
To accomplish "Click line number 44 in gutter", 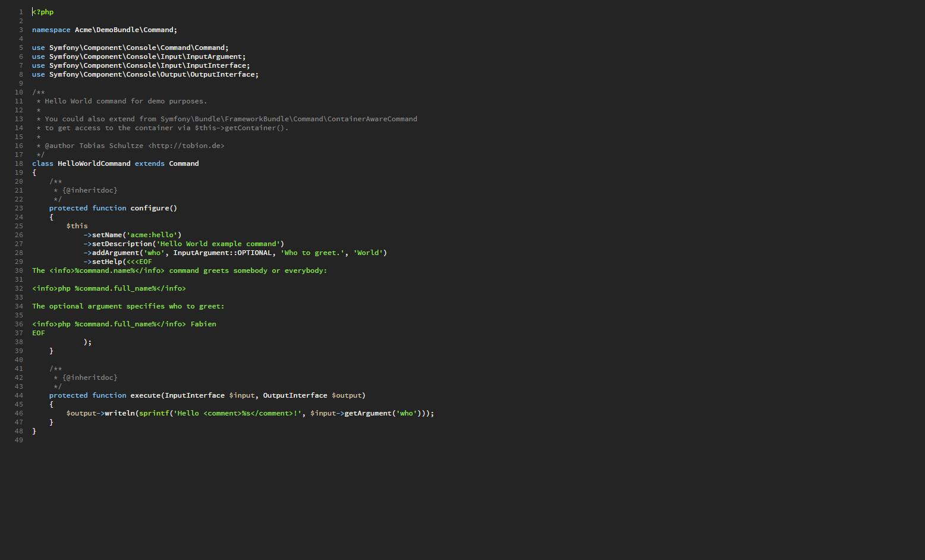I will click(19, 395).
